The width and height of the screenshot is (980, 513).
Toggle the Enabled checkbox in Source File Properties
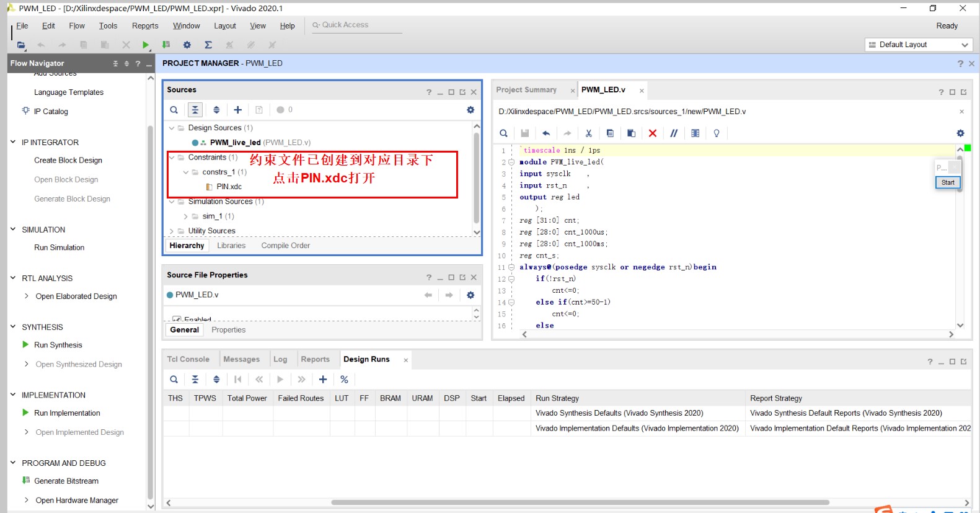177,319
